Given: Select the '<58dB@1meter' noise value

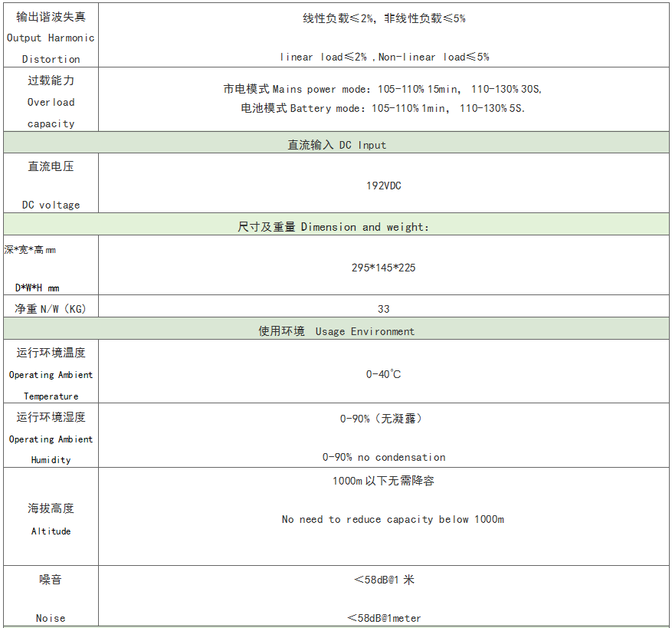Looking at the screenshot, I should point(383,618).
